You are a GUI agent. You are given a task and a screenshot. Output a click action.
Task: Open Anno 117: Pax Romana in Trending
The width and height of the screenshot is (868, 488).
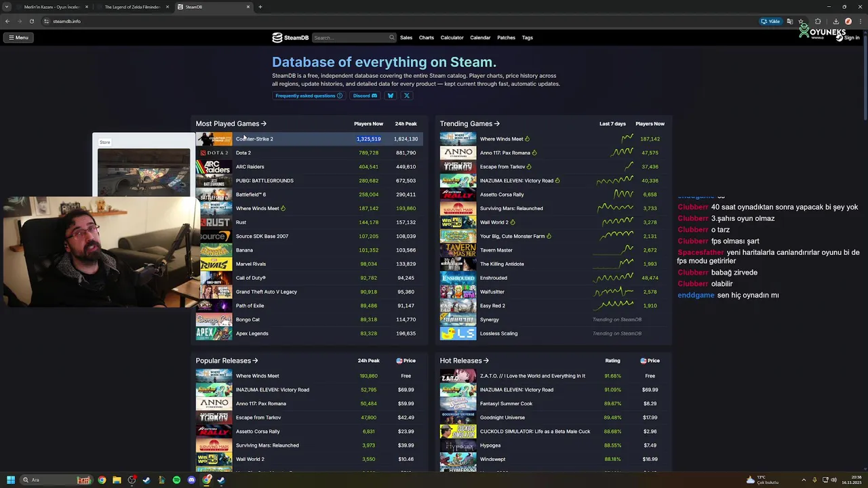[x=505, y=152]
